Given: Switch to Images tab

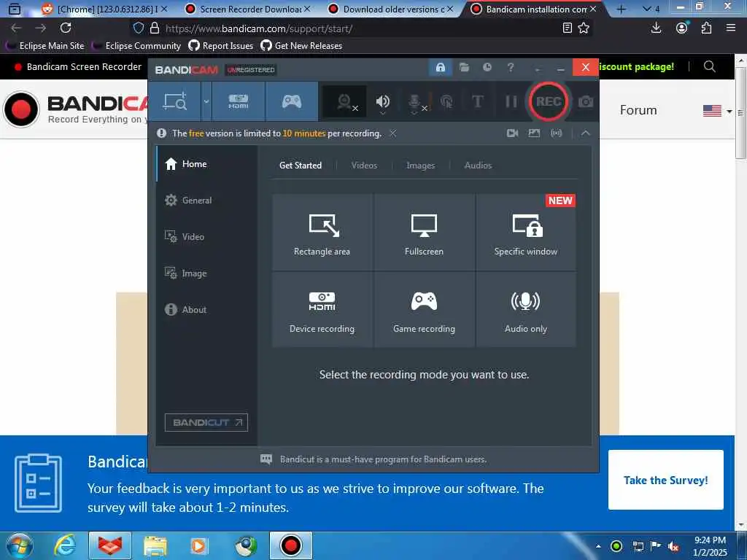Looking at the screenshot, I should [421, 166].
